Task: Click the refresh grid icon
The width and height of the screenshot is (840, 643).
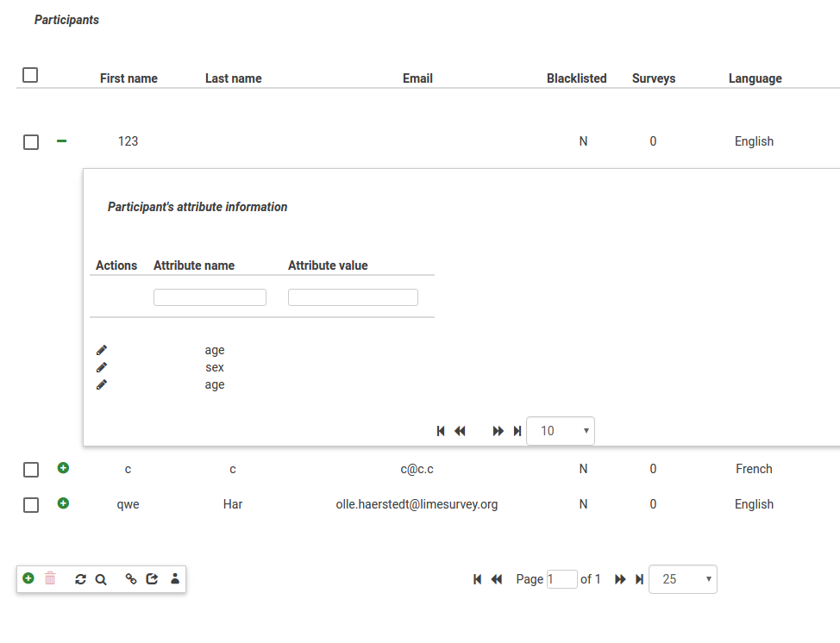Action: 80,579
